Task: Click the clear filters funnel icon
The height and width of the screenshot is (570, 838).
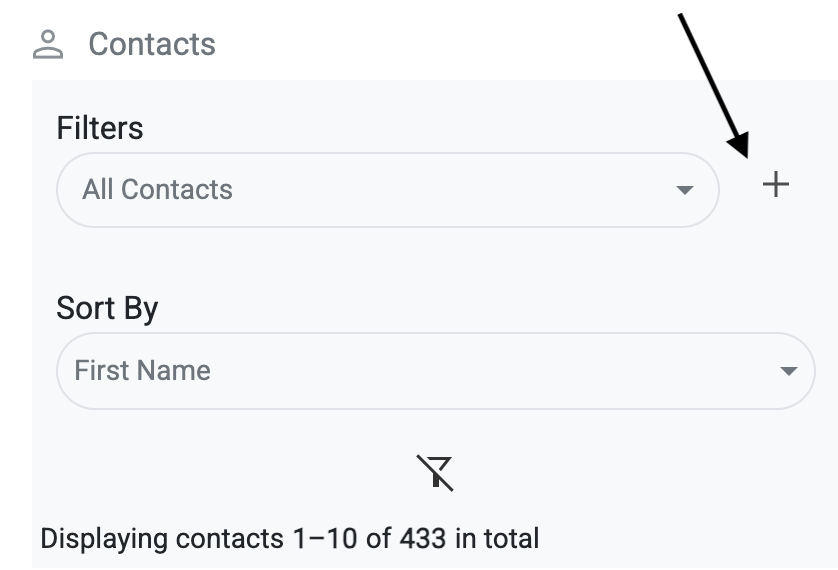Action: [x=435, y=472]
